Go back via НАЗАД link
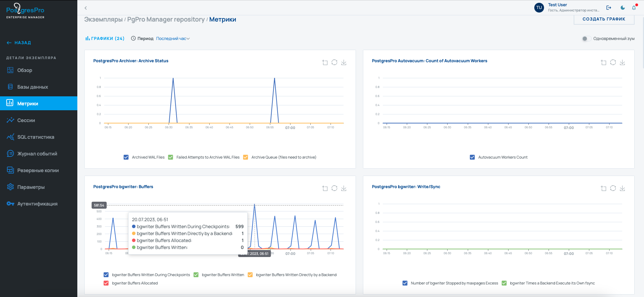The image size is (644, 297). point(19,43)
